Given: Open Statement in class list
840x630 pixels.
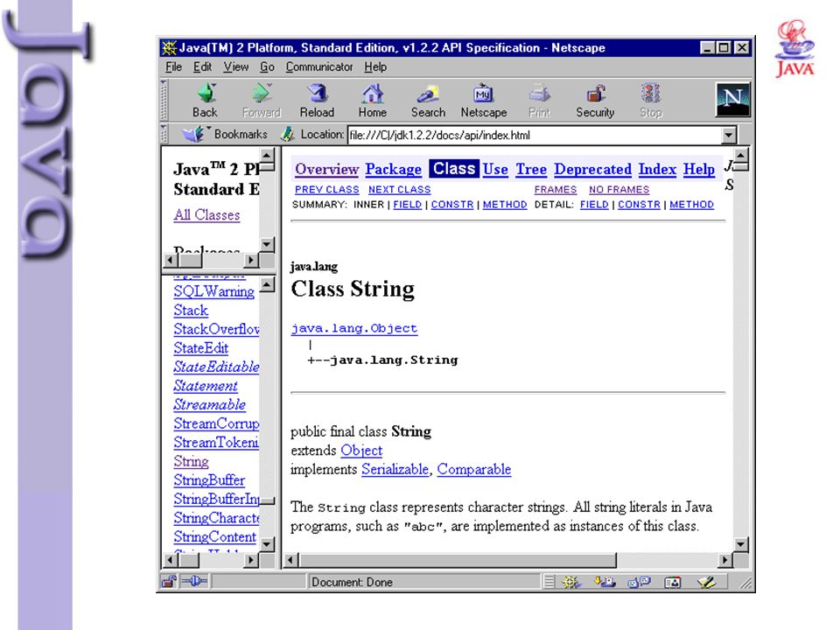Looking at the screenshot, I should [x=205, y=386].
